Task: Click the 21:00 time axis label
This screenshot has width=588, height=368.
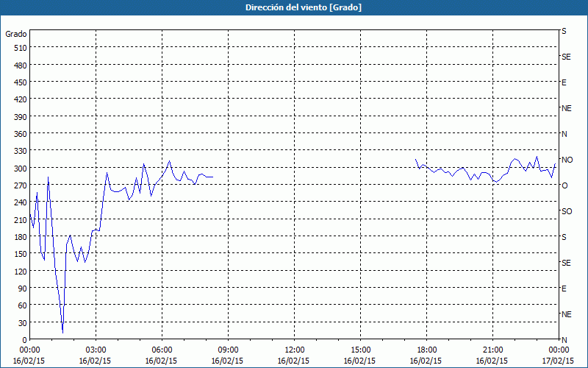Action: (x=492, y=350)
